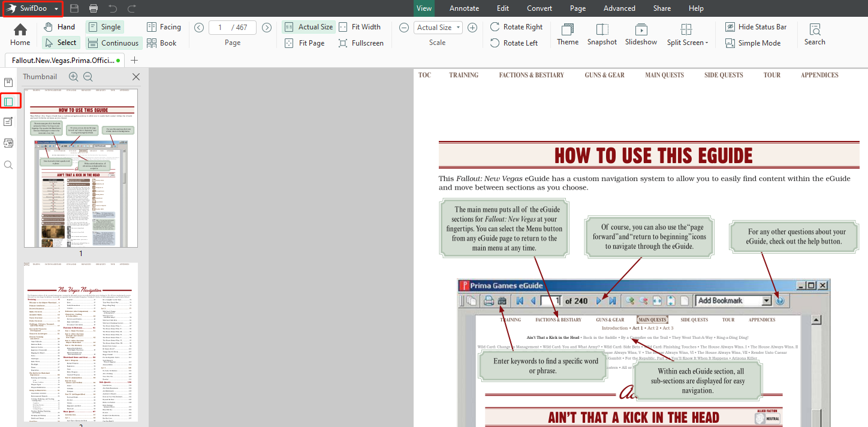Open the Help menu
Image resolution: width=868 pixels, height=427 pixels.
(696, 8)
